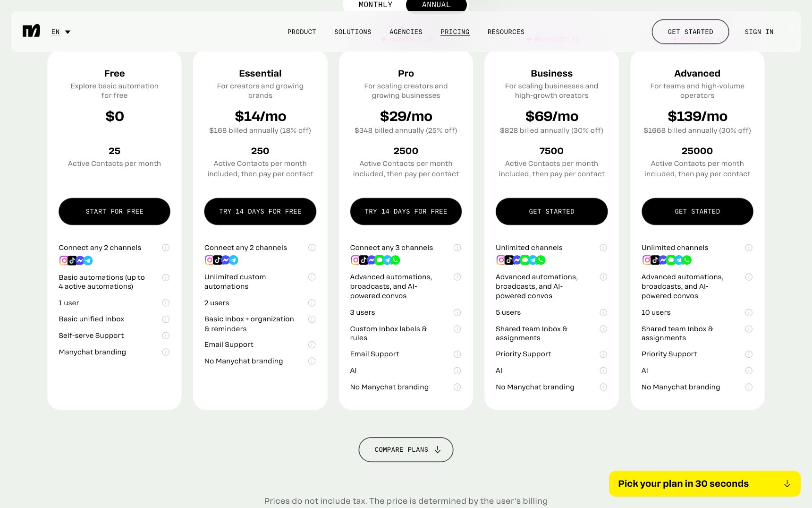Open info for Business plan's Unlimited channels
Image resolution: width=812 pixels, height=508 pixels.
(603, 248)
